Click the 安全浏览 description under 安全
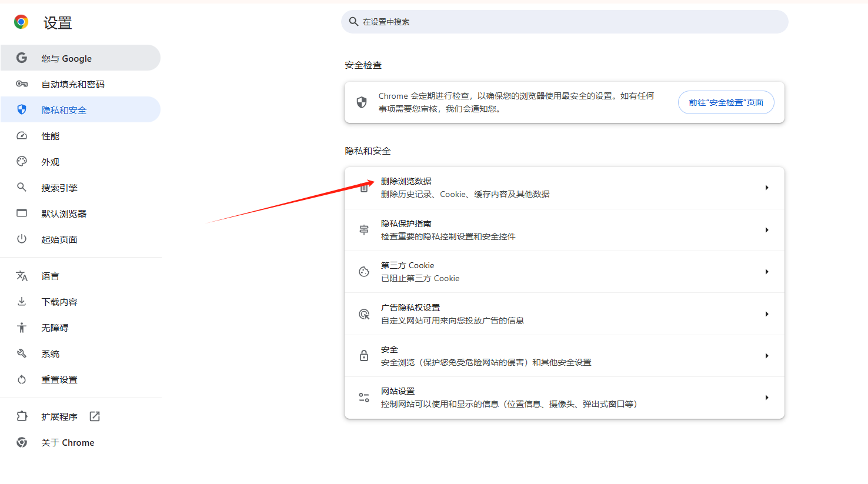Image resolution: width=868 pixels, height=484 pixels. [486, 362]
